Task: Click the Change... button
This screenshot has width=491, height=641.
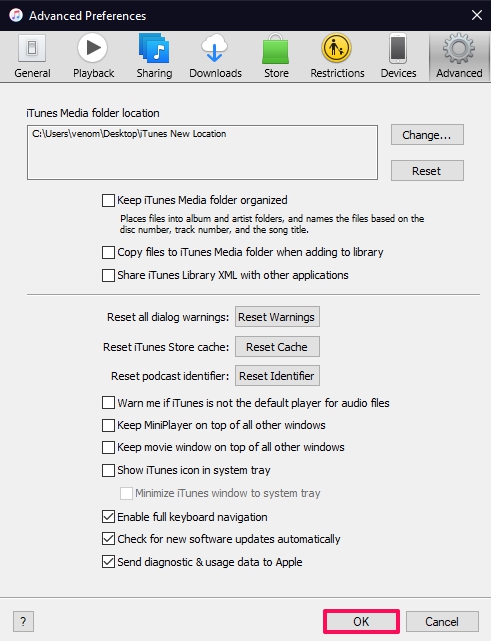Action: point(427,134)
